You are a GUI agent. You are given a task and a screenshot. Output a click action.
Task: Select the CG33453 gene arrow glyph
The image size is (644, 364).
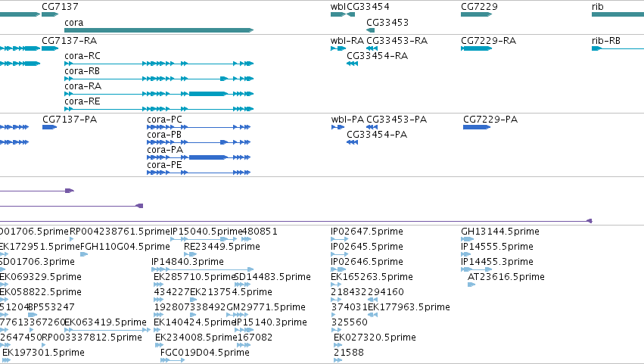(x=371, y=30)
